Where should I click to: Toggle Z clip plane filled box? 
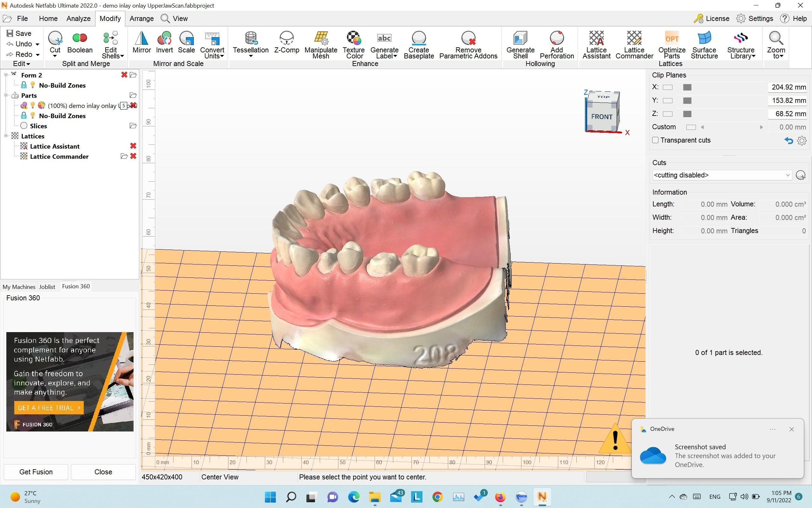(x=687, y=114)
